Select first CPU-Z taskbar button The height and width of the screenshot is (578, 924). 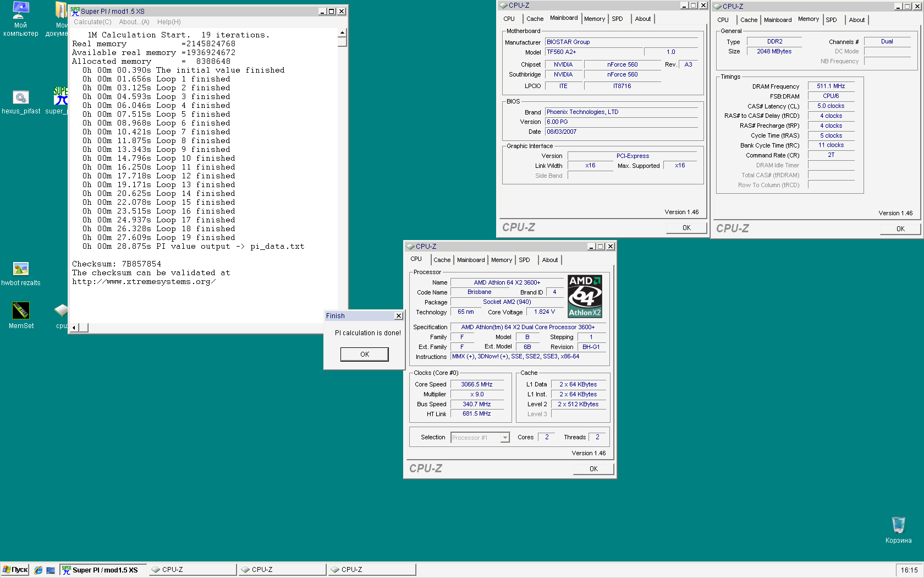coord(193,570)
